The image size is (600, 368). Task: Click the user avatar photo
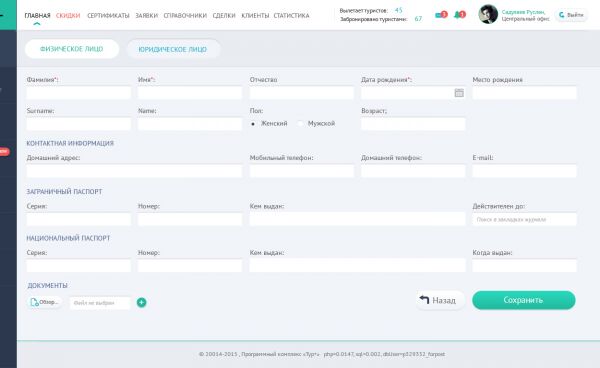click(x=488, y=15)
